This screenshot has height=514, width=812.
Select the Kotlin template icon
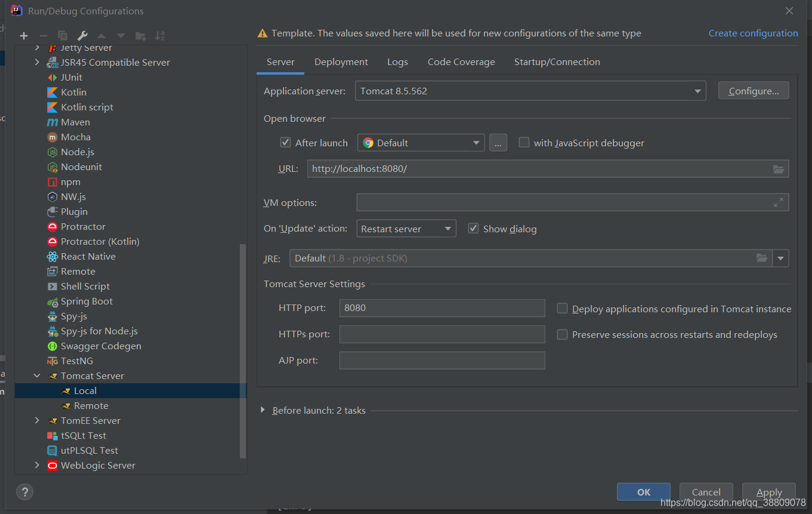[52, 92]
